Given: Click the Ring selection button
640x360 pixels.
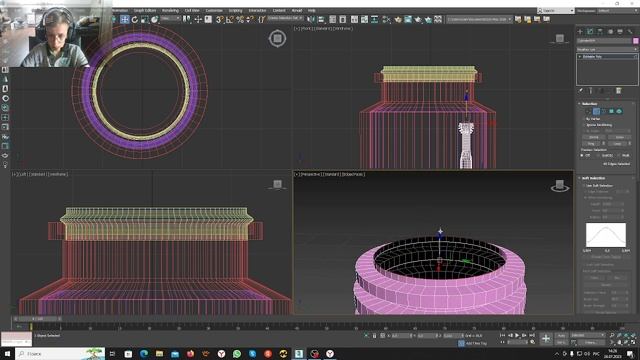Looking at the screenshot, I should point(591,144).
